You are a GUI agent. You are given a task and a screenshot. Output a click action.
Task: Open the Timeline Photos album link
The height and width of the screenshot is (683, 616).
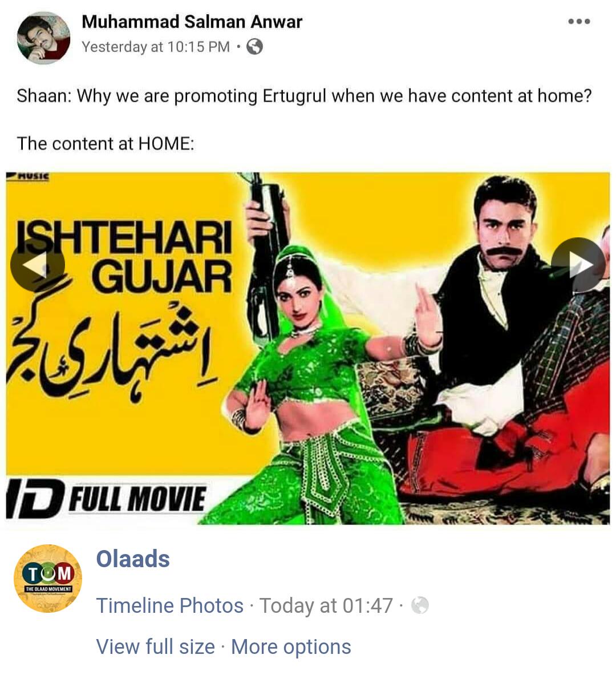(x=170, y=605)
